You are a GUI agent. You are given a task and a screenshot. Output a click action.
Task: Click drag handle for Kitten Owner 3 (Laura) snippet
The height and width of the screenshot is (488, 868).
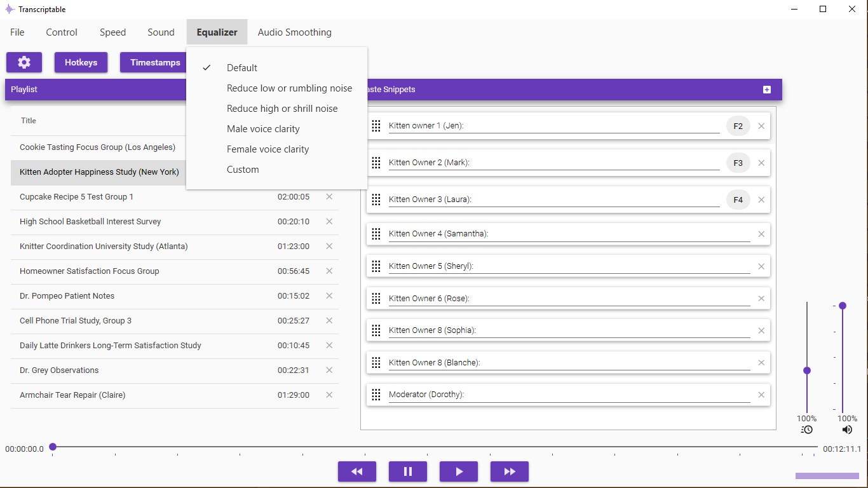pyautogui.click(x=376, y=200)
